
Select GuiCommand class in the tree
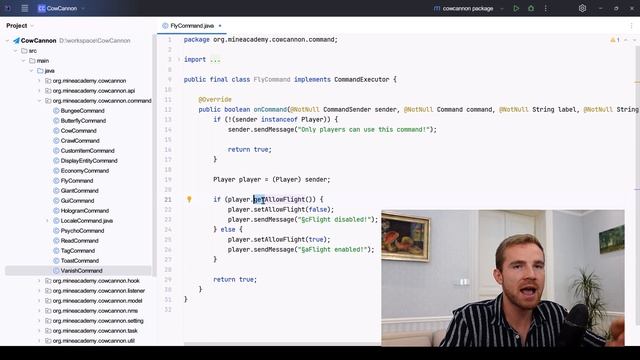(77, 201)
